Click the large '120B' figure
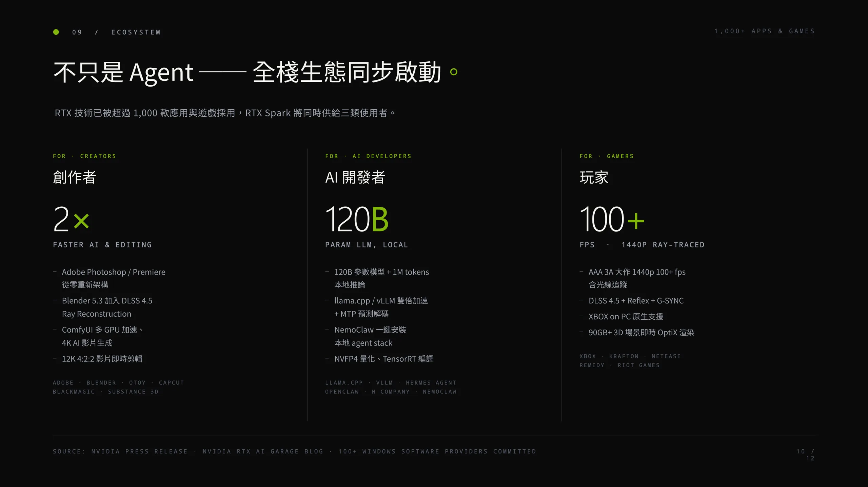 pos(357,219)
